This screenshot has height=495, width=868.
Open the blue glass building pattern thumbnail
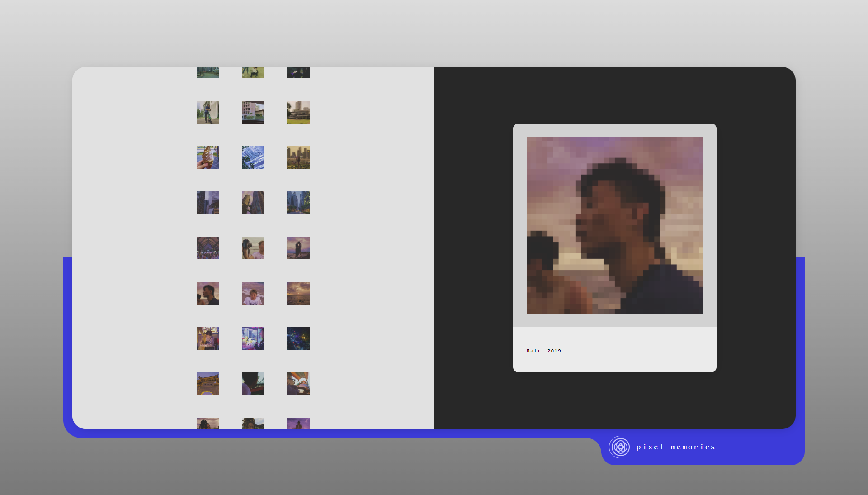click(x=253, y=157)
